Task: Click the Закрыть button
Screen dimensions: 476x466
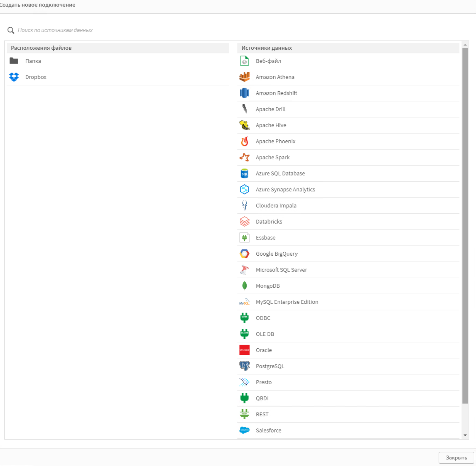Action: 456,458
